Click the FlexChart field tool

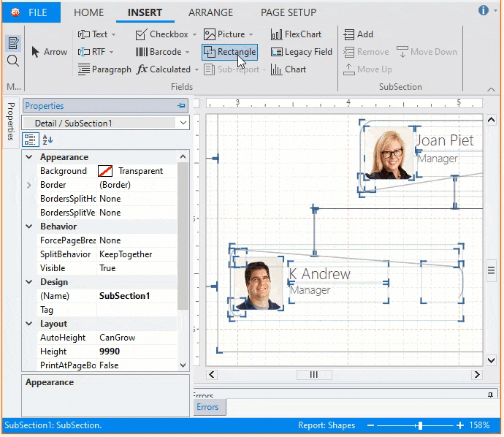tap(295, 34)
